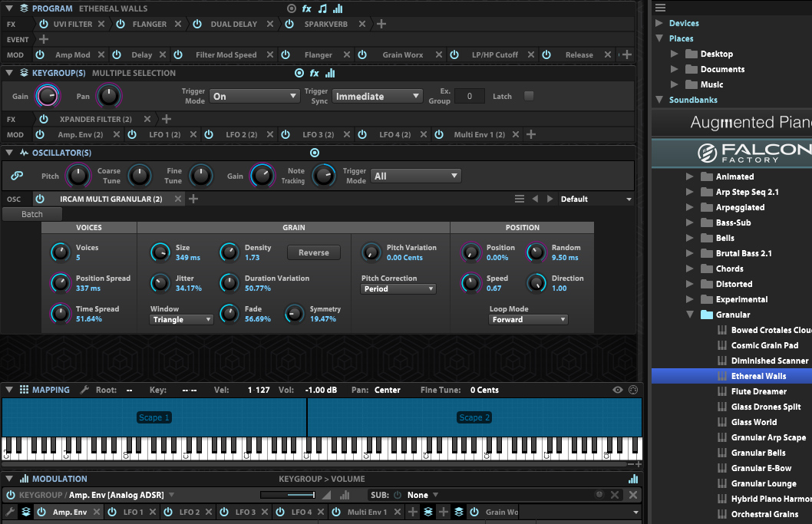Click the circle target icon in Program header
Viewport: 812px width, 524px height.
coord(292,8)
